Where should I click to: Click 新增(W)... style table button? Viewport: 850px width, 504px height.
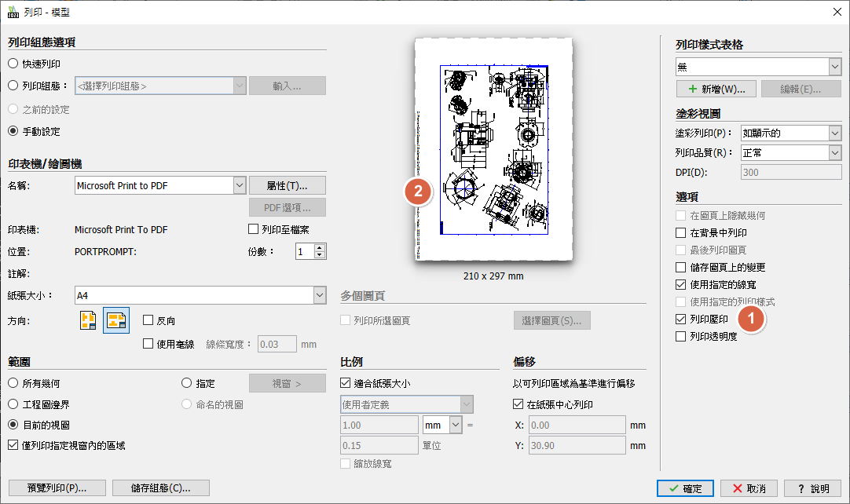pos(716,89)
